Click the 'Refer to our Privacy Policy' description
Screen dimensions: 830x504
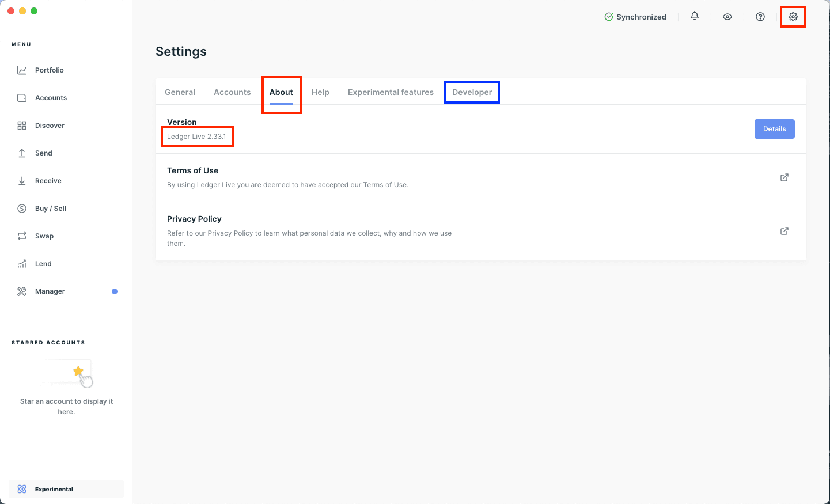pos(309,238)
